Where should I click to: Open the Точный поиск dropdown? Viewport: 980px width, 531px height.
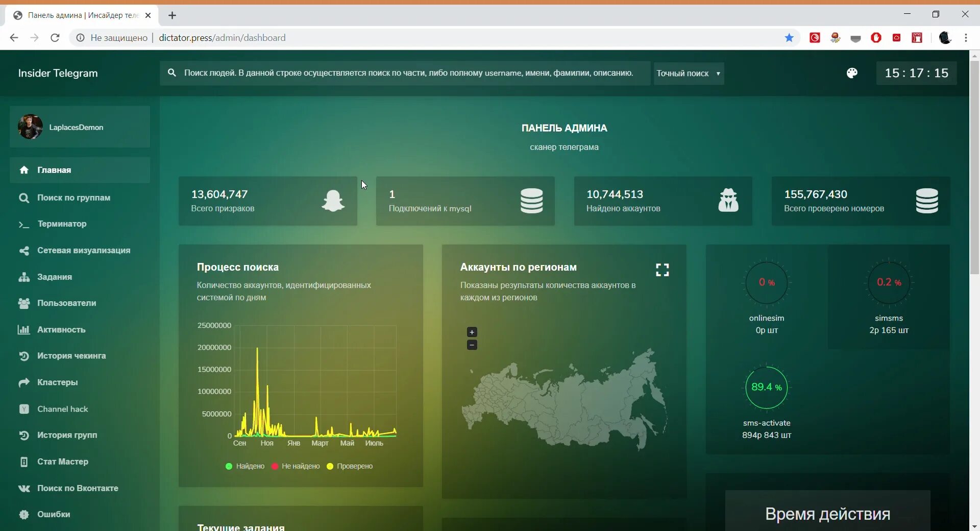point(688,73)
